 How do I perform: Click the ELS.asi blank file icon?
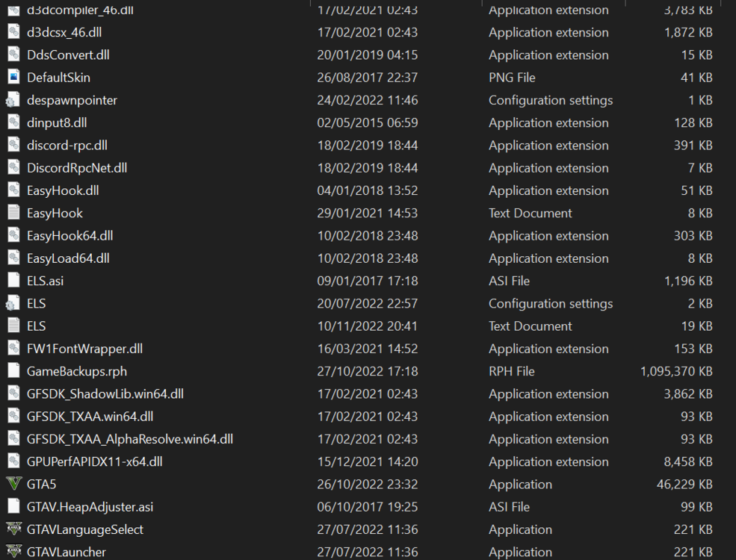13,281
